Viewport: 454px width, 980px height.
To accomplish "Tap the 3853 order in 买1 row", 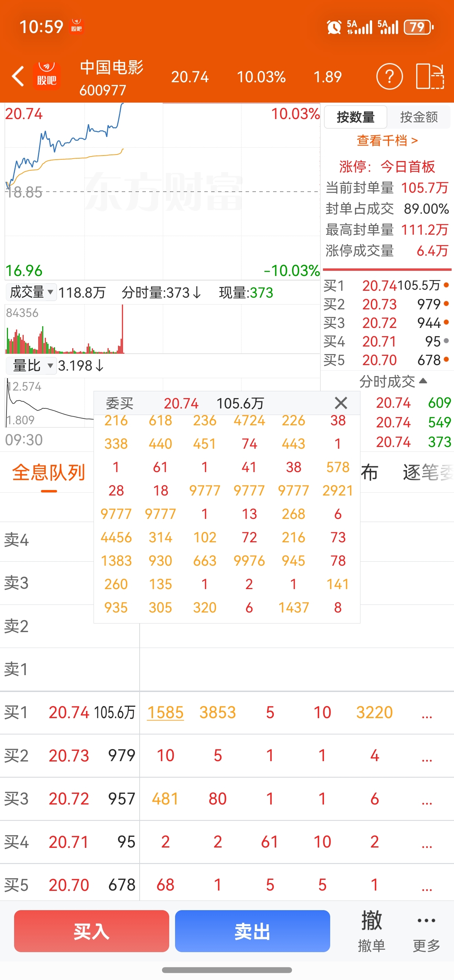I will pos(217,713).
